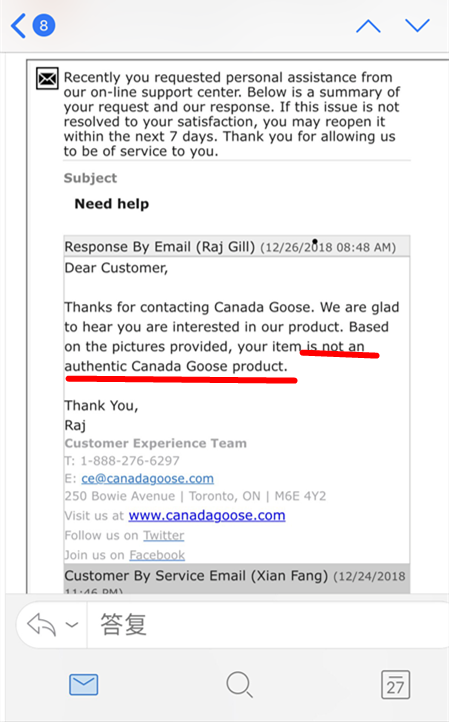Expand reply options dropdown chevron
Viewport: 449px width, 722px height.
pos(71,625)
